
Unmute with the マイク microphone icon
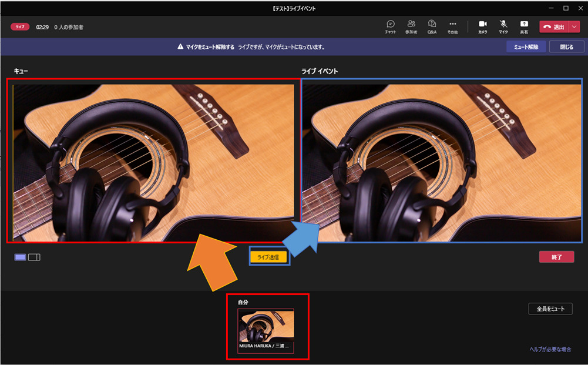point(503,26)
